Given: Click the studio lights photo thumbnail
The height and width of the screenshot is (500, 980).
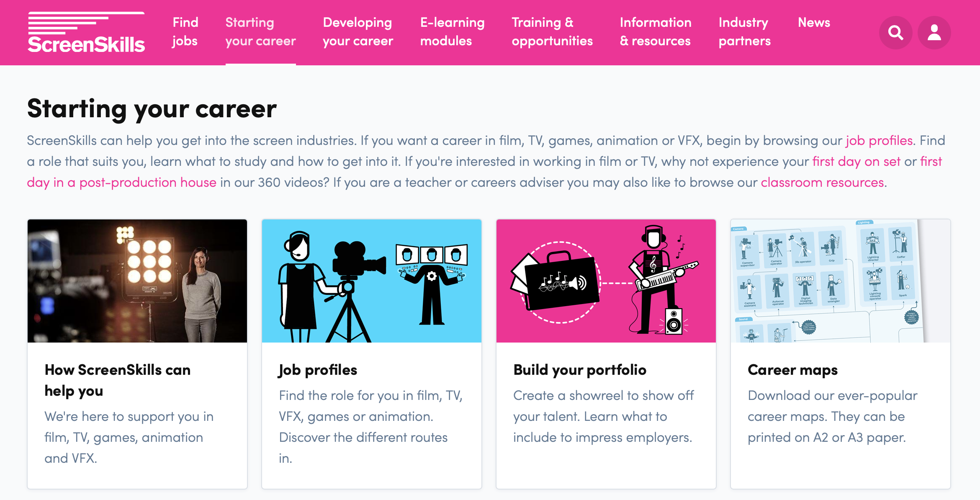Looking at the screenshot, I should (x=137, y=281).
